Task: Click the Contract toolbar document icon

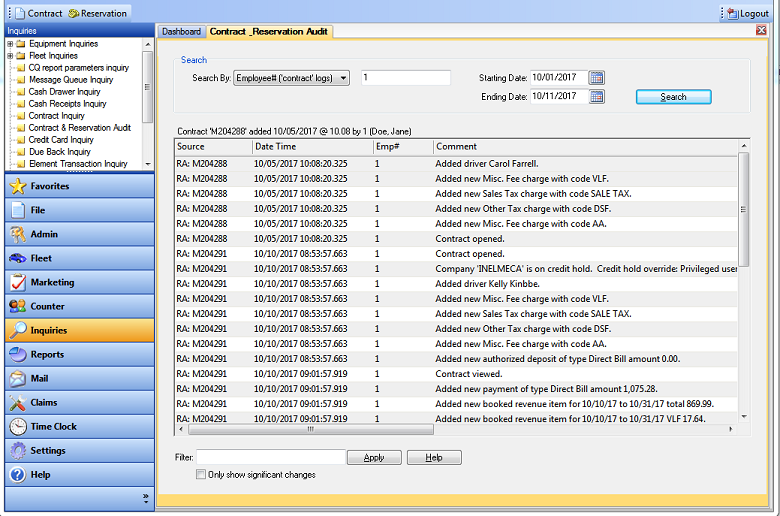Action: click(20, 13)
